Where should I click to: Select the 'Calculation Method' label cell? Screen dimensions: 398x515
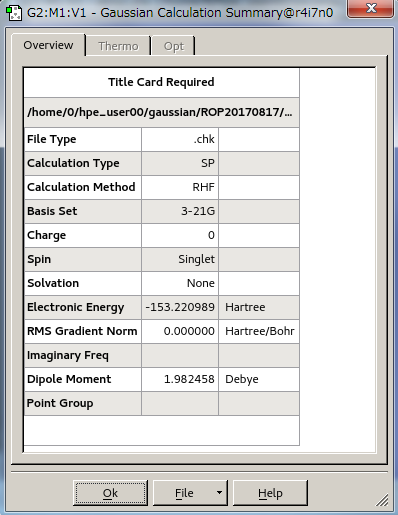83,187
